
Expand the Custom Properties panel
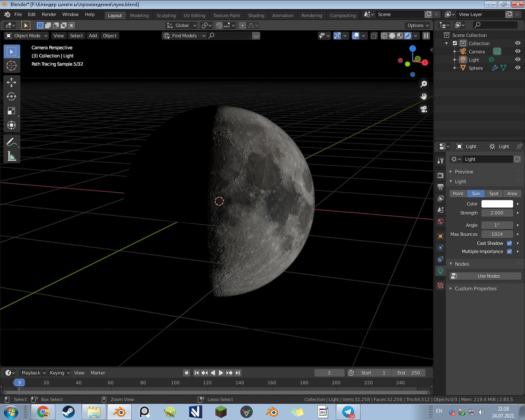(475, 289)
